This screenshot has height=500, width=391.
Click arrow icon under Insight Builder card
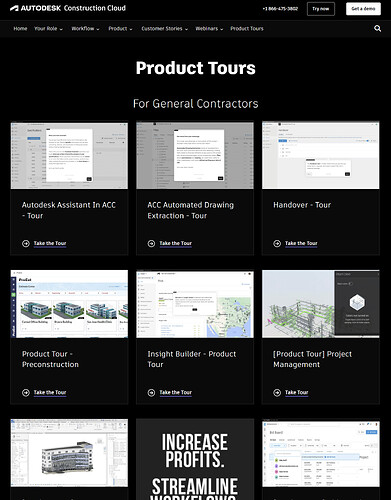tap(151, 393)
